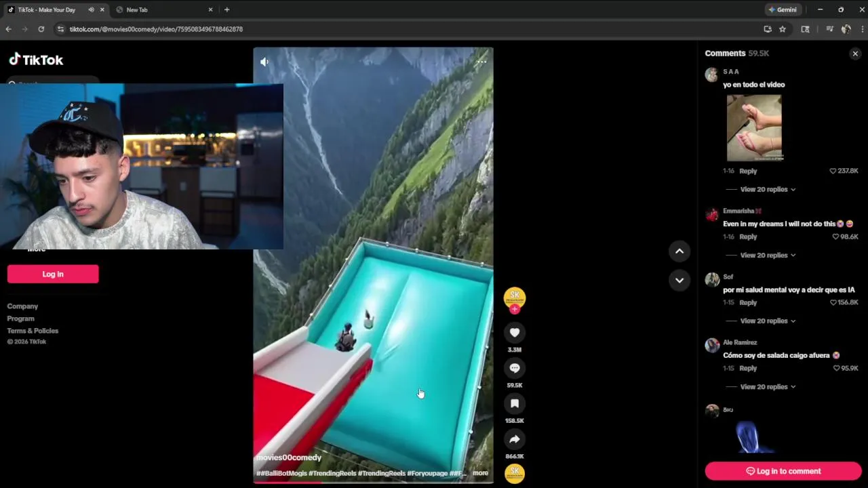Screen dimensions: 868x488
Task: Open a new browser tab with plus
Action: coord(226,9)
